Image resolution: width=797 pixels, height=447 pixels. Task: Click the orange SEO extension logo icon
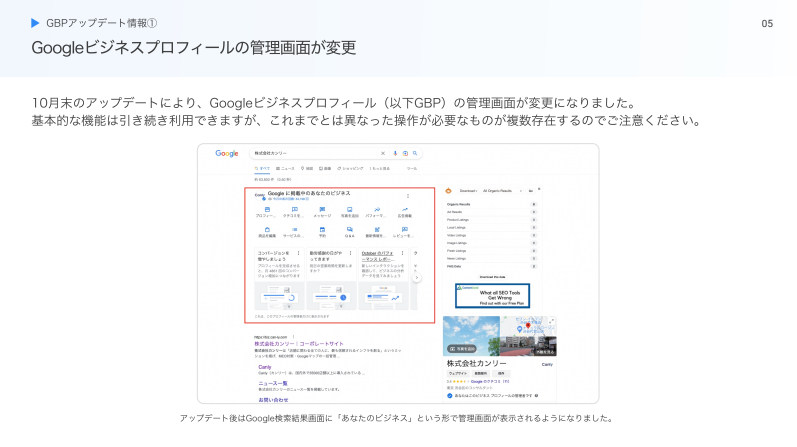click(448, 191)
